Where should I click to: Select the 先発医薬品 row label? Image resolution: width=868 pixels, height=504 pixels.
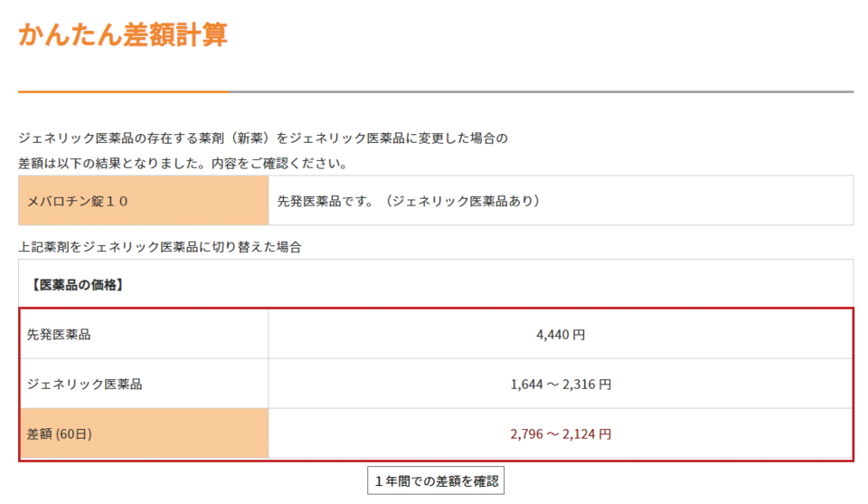[59, 334]
